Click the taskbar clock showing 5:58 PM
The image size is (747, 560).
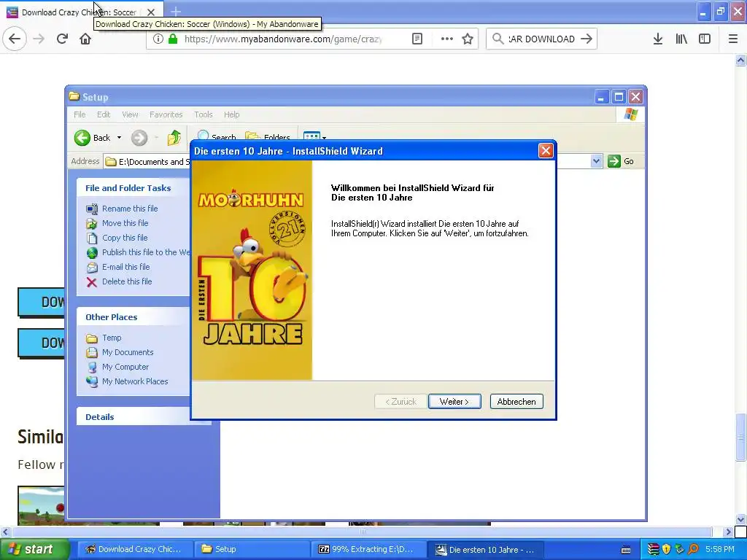(x=719, y=549)
